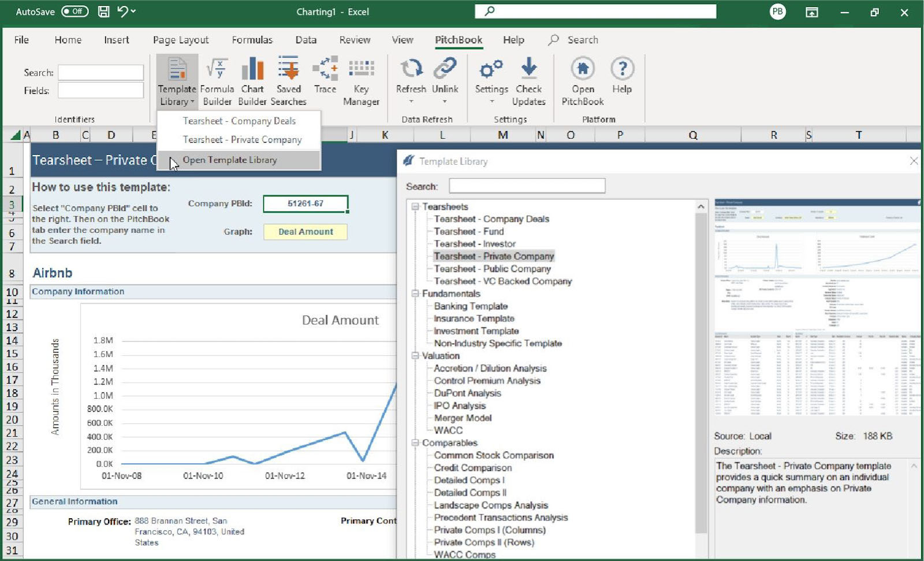Expand the Settings dropdown arrow
Screen dimensions: 924x561
pos(491,102)
